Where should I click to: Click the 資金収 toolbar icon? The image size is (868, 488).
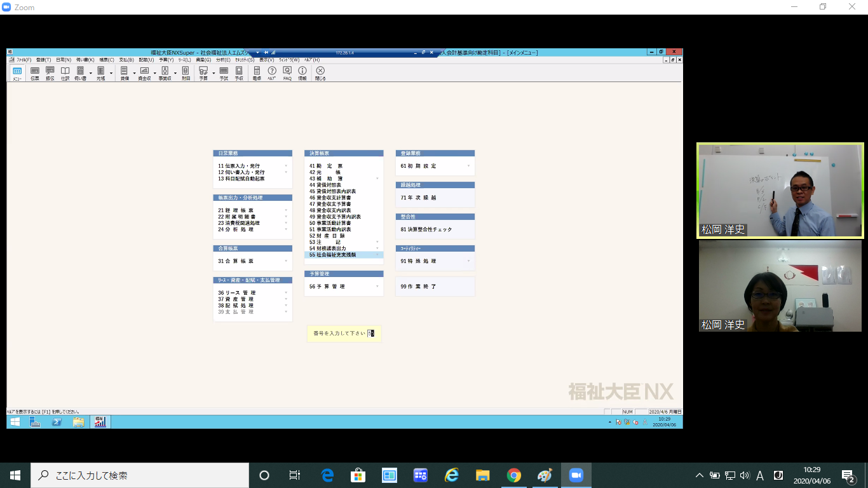click(x=144, y=73)
